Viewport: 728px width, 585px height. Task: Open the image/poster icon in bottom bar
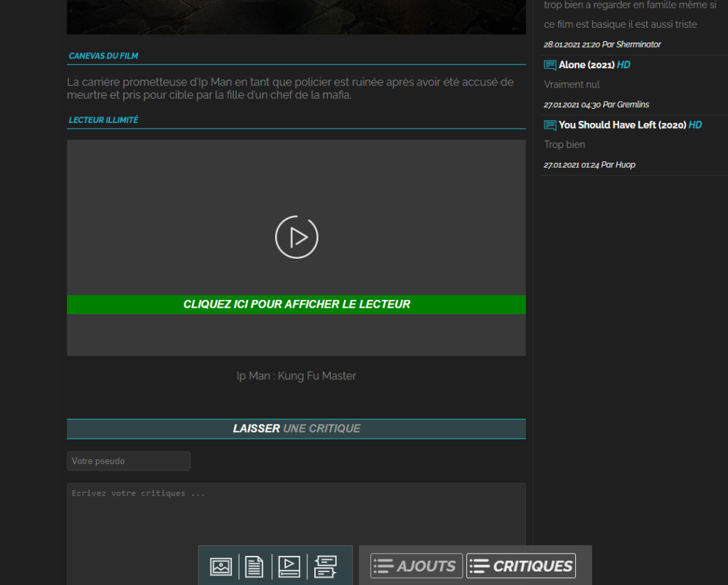point(221,567)
